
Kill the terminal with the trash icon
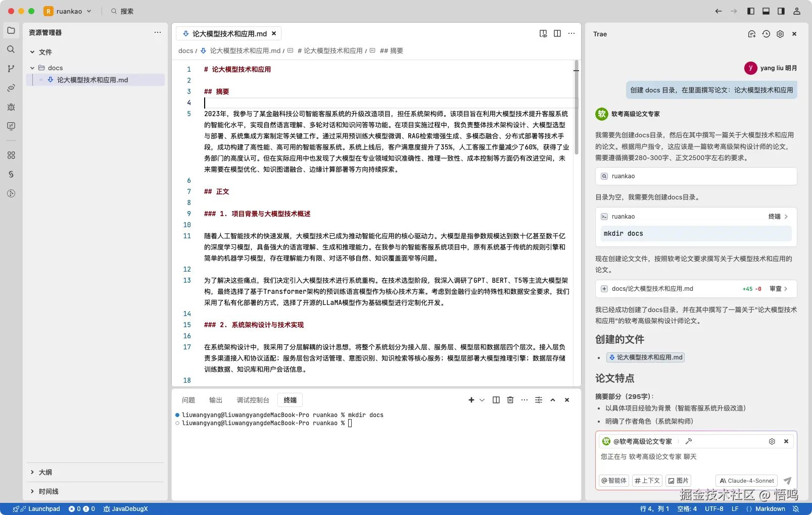point(510,400)
